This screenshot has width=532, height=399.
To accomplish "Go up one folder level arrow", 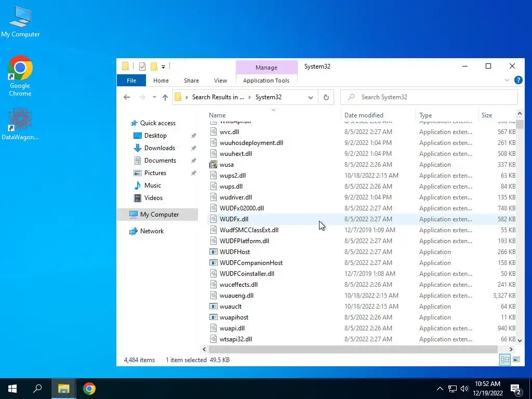I will [x=165, y=97].
